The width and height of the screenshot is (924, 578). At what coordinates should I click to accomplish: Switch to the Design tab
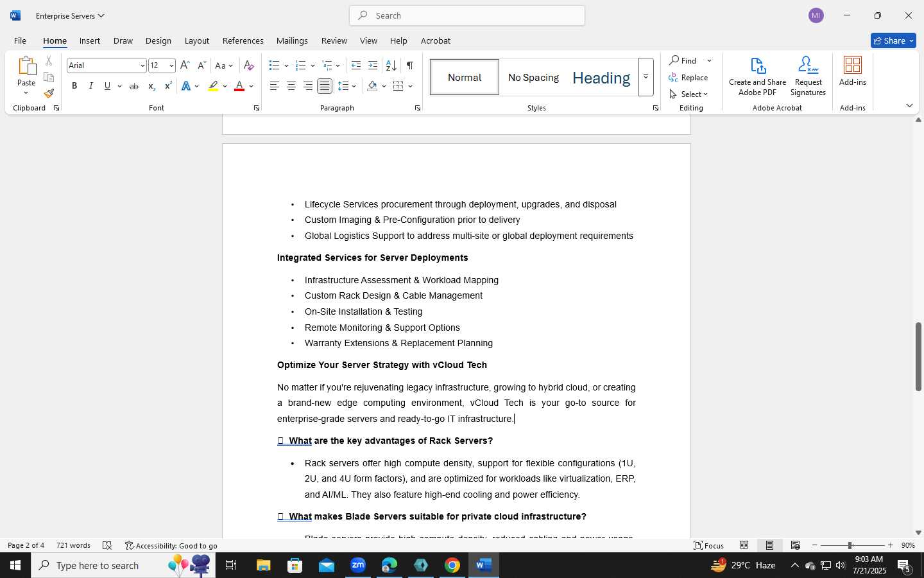coord(158,40)
